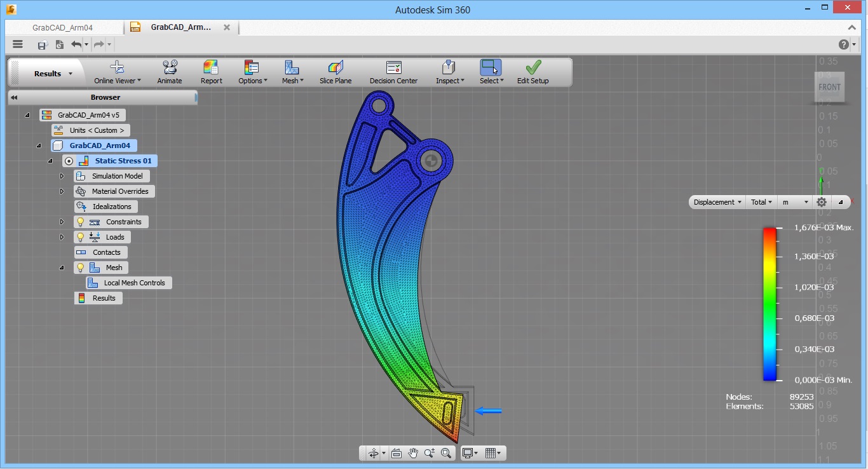Collapse the Mesh tree node
The width and height of the screenshot is (868, 469).
pyautogui.click(x=62, y=268)
